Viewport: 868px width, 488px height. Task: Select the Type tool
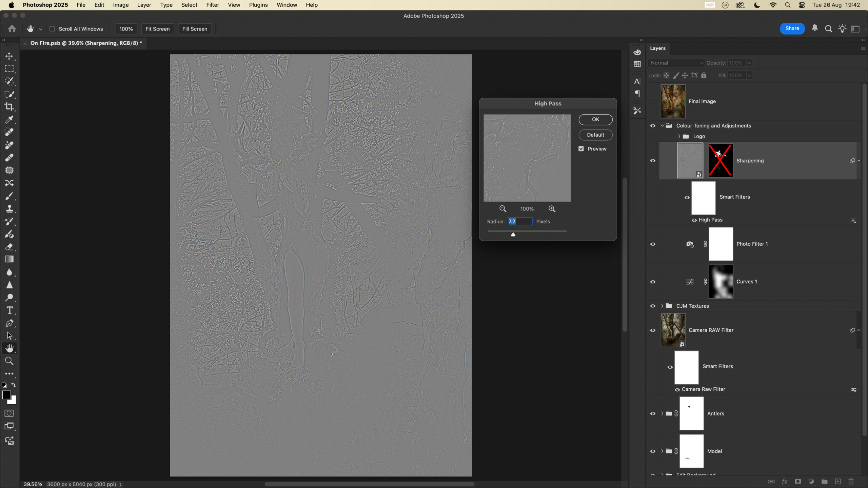(9, 310)
